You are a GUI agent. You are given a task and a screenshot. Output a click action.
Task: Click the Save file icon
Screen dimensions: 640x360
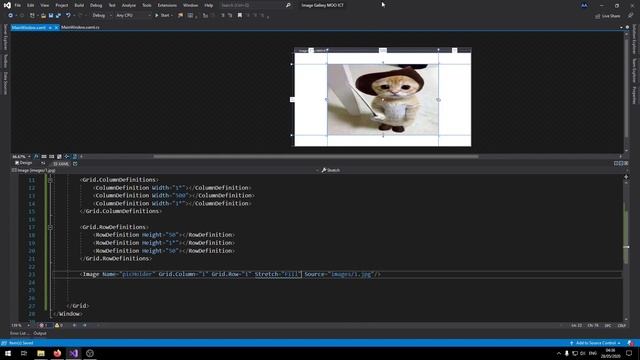[x=51, y=16]
